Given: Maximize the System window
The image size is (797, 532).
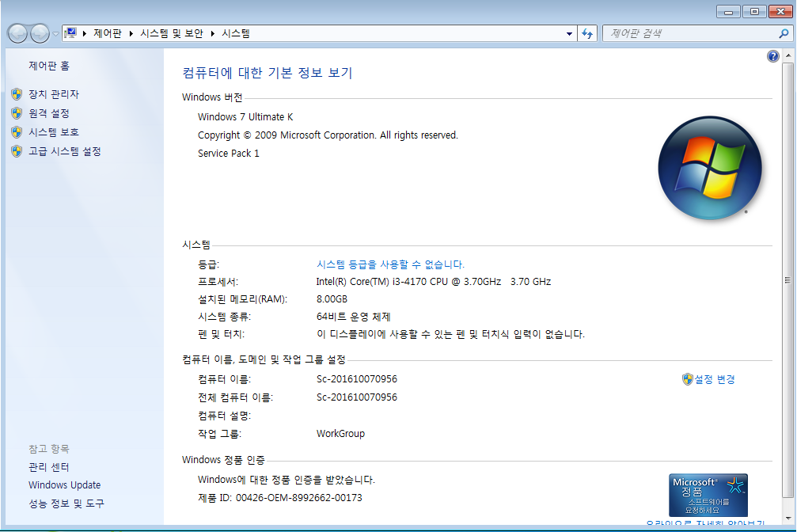Looking at the screenshot, I should [x=754, y=11].
